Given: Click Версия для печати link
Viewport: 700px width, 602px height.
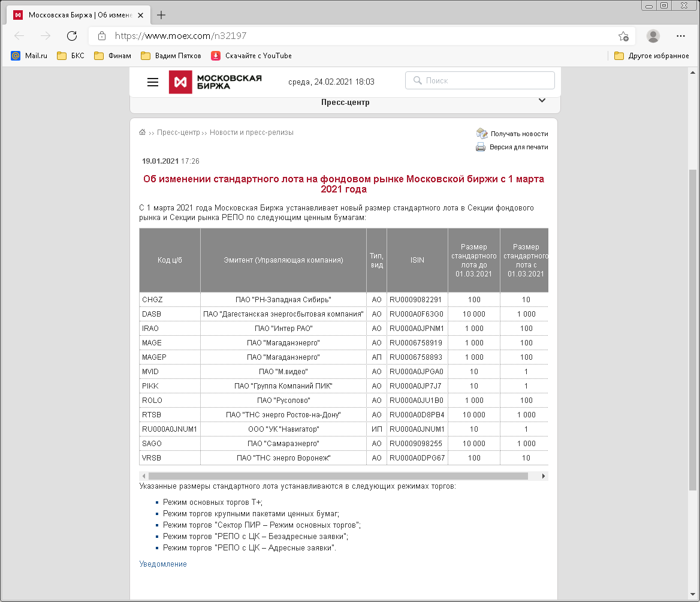Looking at the screenshot, I should [518, 147].
